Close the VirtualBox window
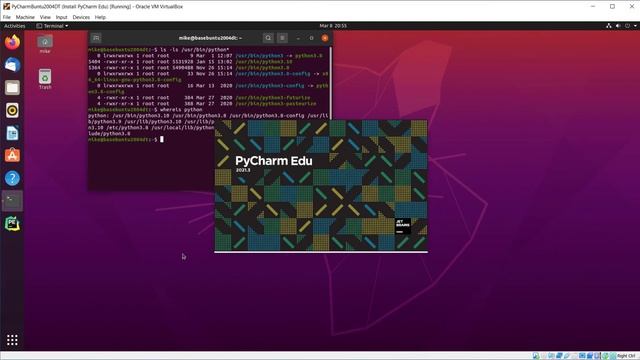This screenshot has width=640, height=360. [x=631, y=7]
